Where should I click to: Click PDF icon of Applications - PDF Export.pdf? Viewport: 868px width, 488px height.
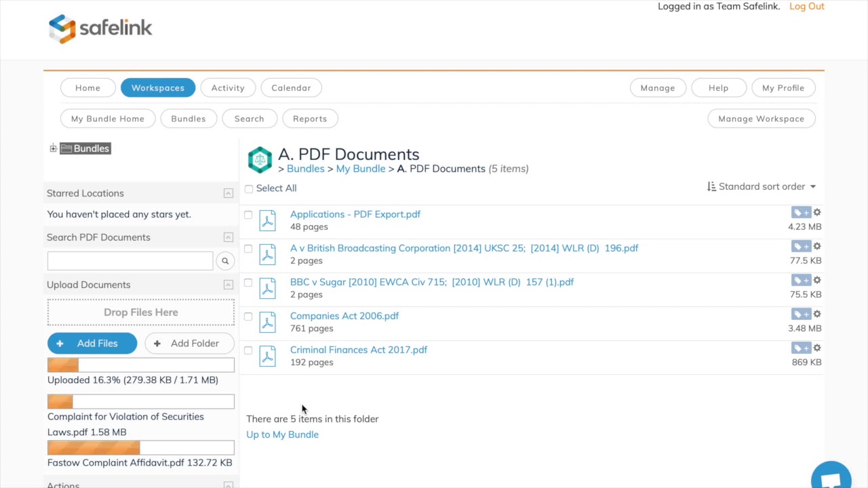[268, 220]
